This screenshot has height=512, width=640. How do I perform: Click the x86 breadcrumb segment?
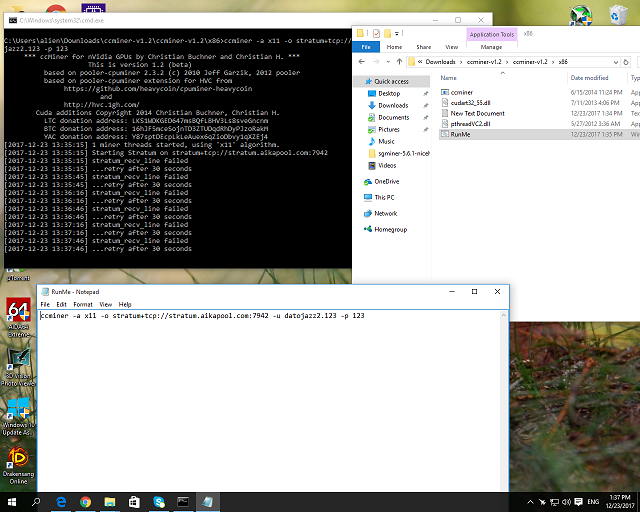point(563,62)
